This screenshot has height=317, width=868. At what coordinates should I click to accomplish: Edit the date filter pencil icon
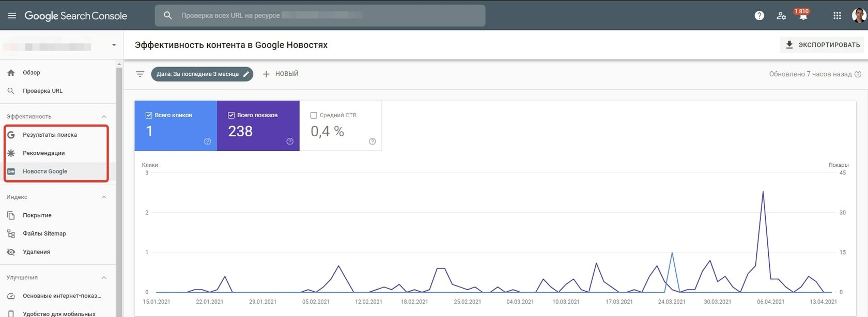(246, 74)
